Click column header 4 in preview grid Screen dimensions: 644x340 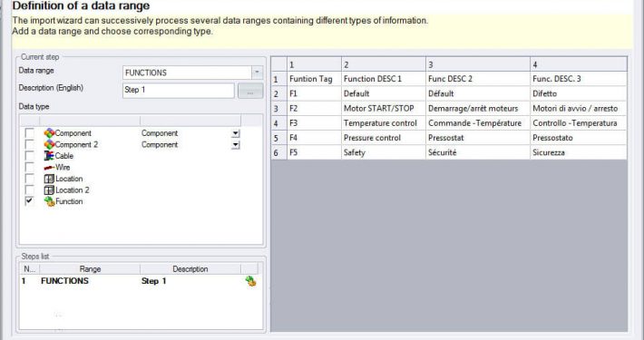point(579,64)
